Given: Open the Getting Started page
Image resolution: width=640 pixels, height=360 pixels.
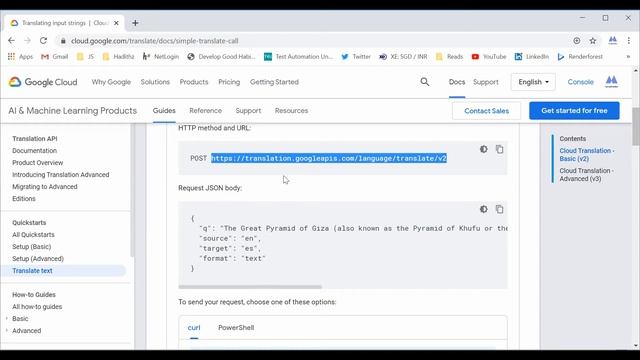Looking at the screenshot, I should (274, 82).
